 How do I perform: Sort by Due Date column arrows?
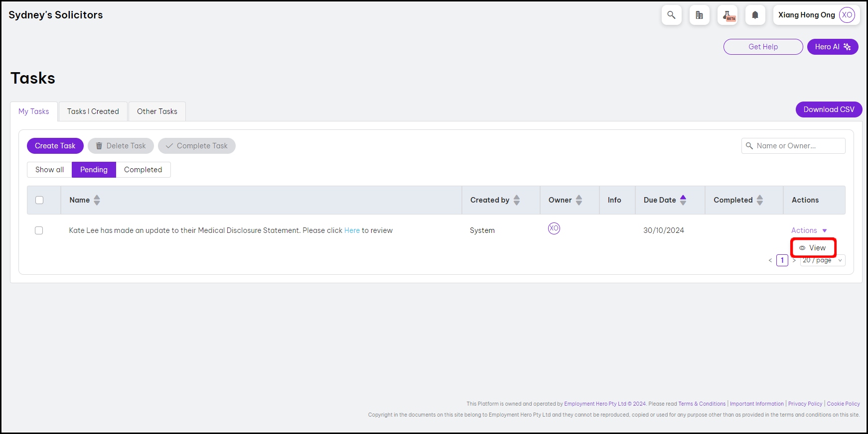(x=683, y=200)
